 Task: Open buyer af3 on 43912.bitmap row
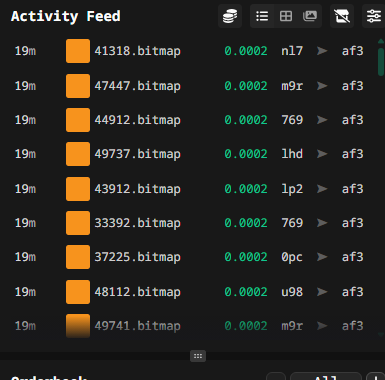tap(352, 189)
